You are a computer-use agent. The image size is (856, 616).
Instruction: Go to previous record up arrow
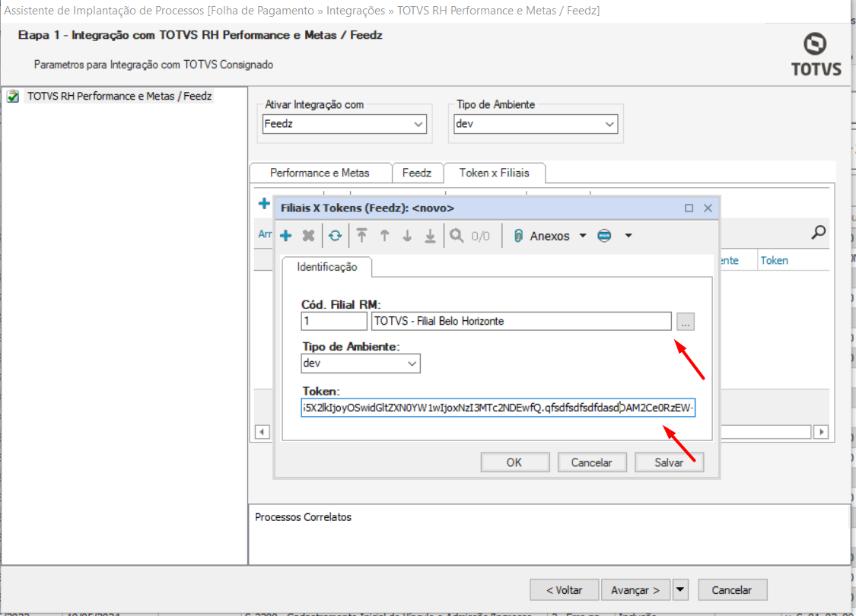pyautogui.click(x=384, y=236)
